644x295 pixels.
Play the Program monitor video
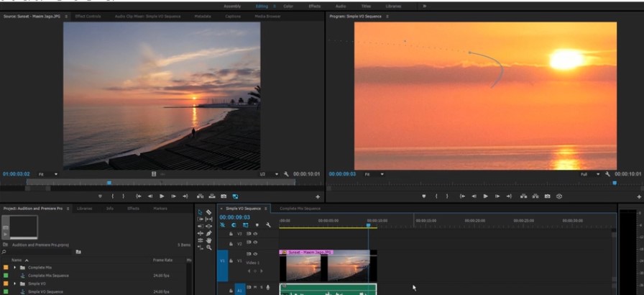[486, 196]
